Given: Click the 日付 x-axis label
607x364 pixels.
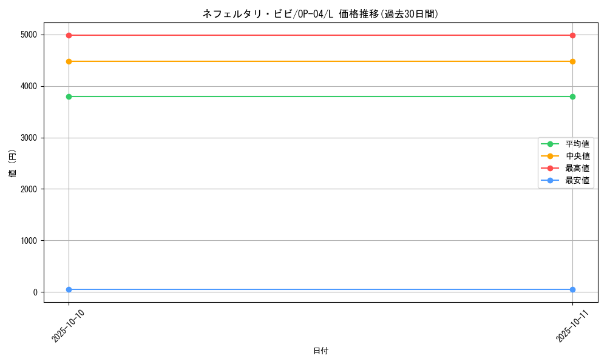Looking at the screenshot, I should coord(320,351).
